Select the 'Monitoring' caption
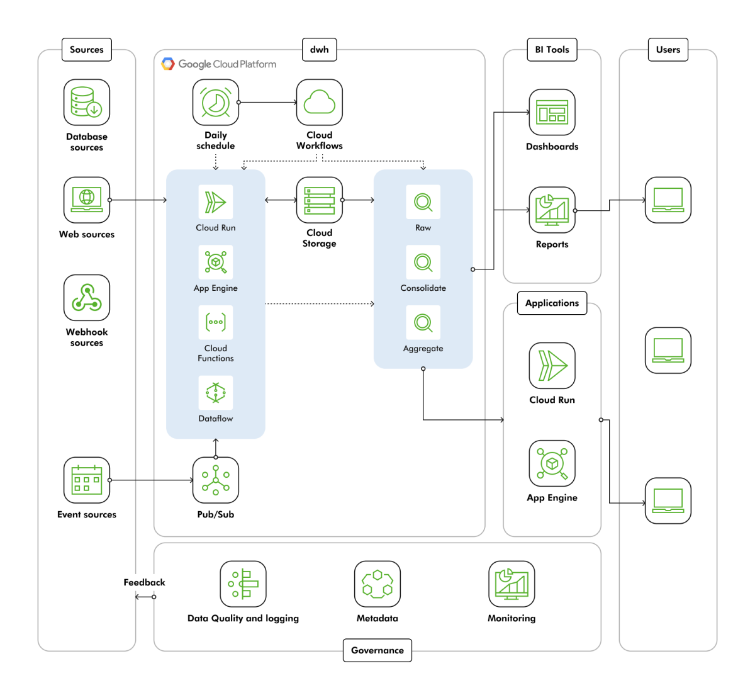 (x=512, y=618)
